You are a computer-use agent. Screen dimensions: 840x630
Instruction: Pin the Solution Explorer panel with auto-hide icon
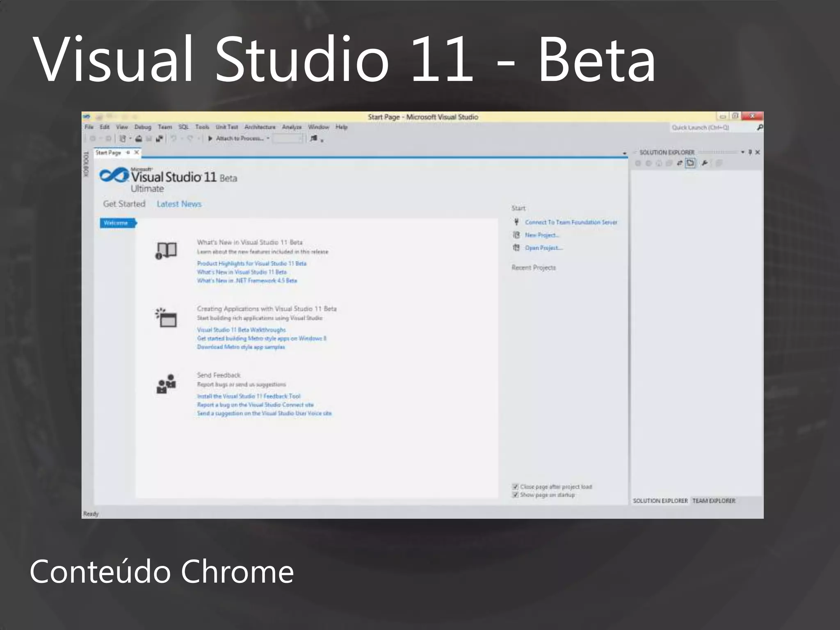pos(750,152)
